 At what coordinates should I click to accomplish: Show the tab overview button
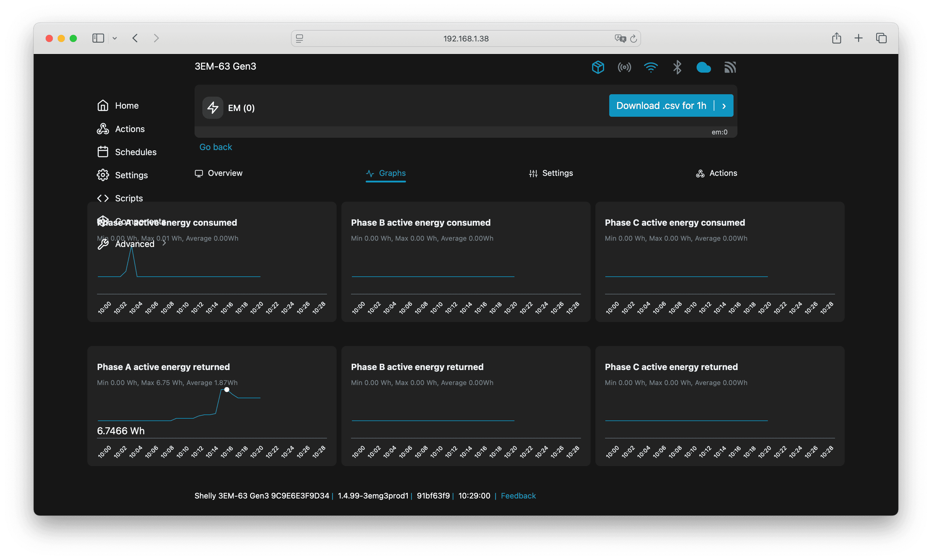point(881,38)
